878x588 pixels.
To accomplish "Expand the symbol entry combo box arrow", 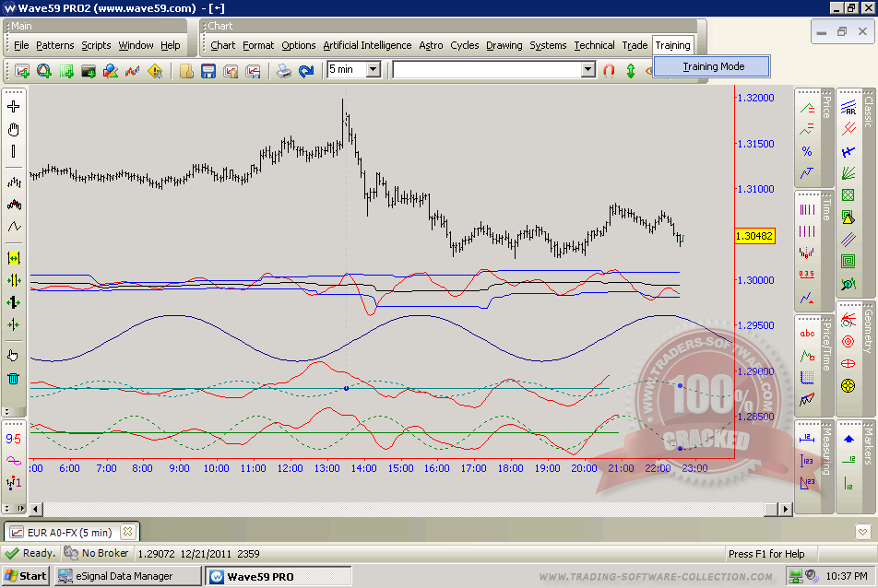I will point(587,69).
